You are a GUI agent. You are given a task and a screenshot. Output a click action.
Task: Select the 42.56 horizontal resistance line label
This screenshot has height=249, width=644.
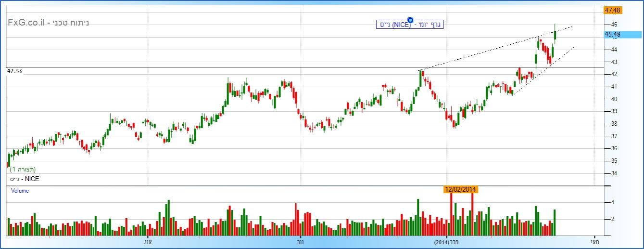click(15, 71)
